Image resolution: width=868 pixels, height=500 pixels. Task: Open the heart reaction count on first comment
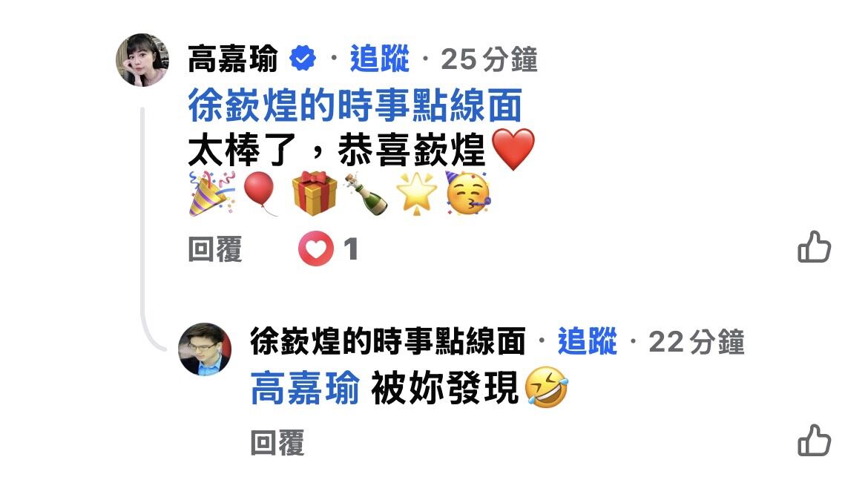pos(328,249)
